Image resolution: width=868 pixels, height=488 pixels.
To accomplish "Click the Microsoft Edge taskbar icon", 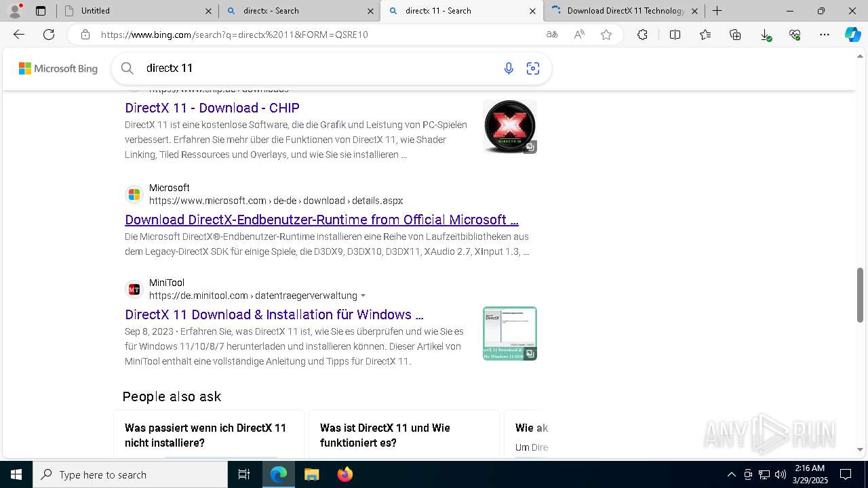I will pos(279,474).
